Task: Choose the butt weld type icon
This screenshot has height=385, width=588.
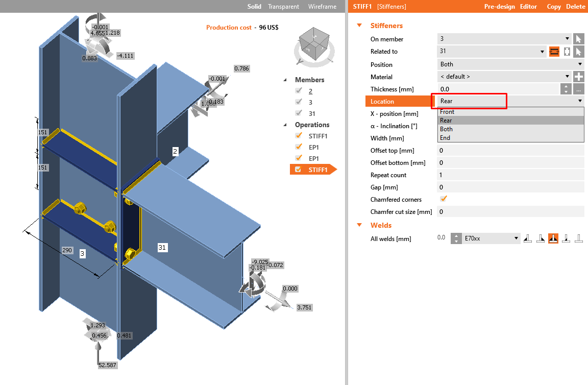Action: coord(578,238)
